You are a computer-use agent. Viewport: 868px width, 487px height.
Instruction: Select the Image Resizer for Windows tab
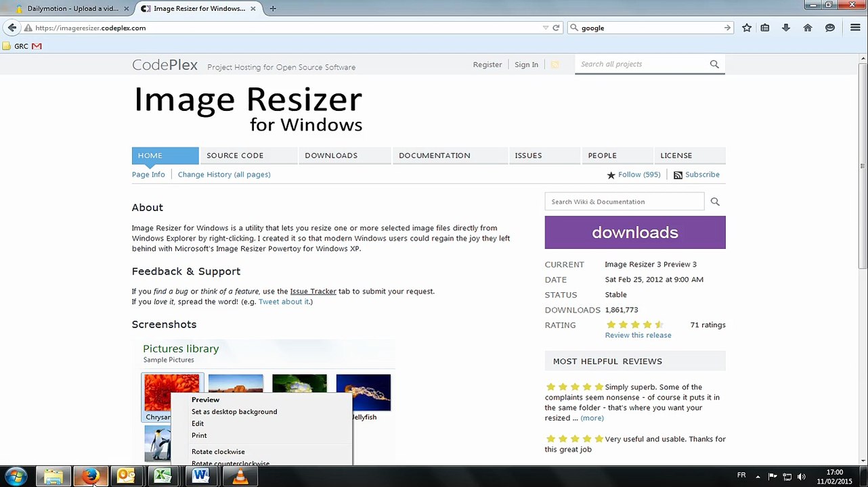[200, 9]
